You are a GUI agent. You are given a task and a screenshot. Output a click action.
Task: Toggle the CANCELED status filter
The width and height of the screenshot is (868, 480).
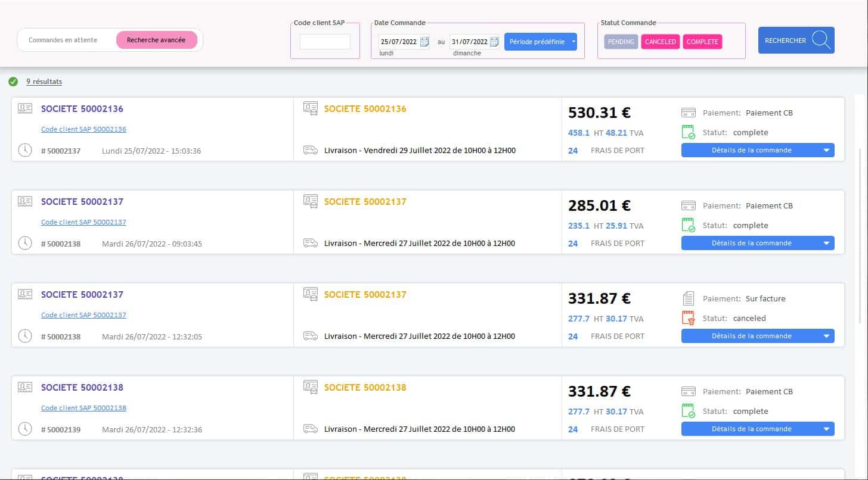pos(660,42)
